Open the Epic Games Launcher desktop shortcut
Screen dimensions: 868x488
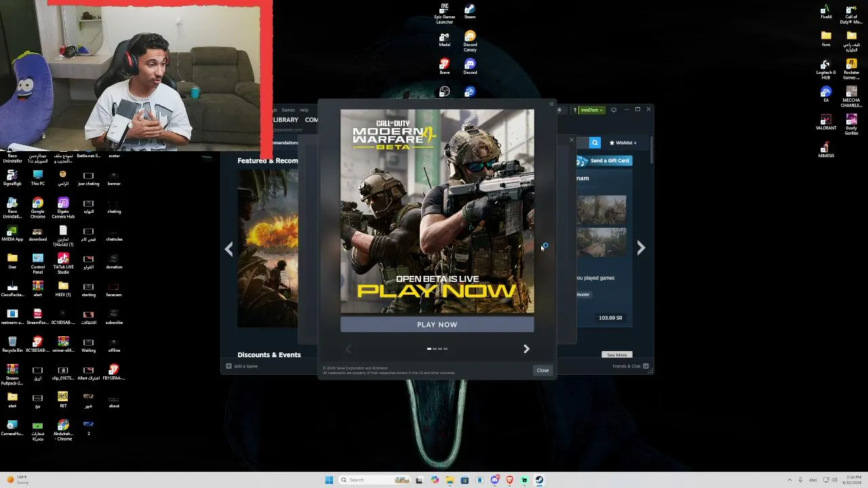pyautogui.click(x=445, y=14)
